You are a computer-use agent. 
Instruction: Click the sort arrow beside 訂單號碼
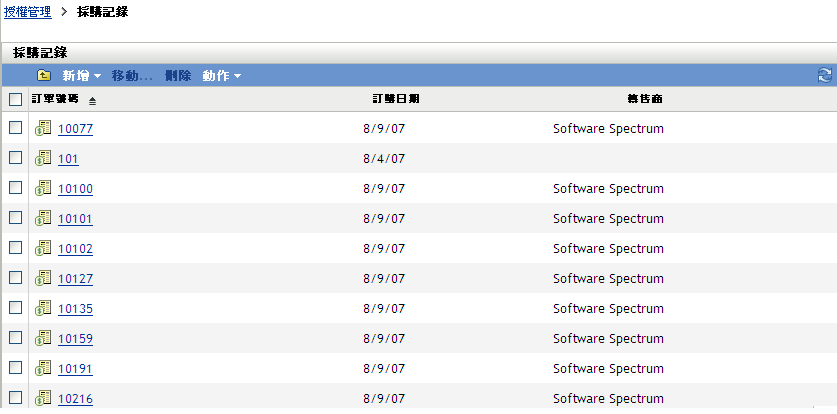coord(92,101)
